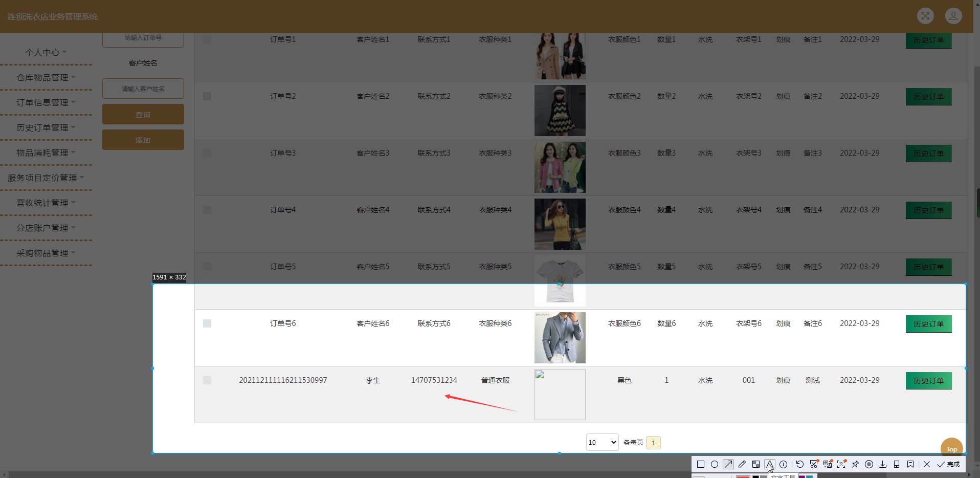Viewport: 980px width, 478px height.
Task: Click the bookmark icon in capture toolbar
Action: pyautogui.click(x=910, y=464)
